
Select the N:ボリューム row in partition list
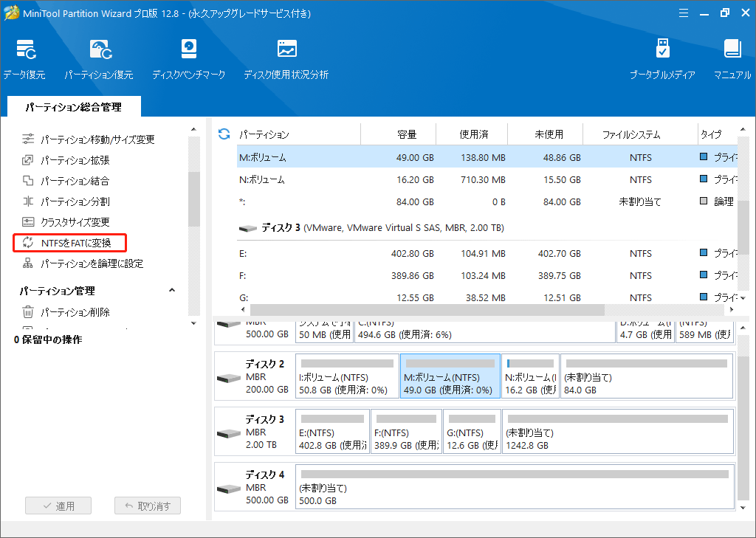coord(487,179)
